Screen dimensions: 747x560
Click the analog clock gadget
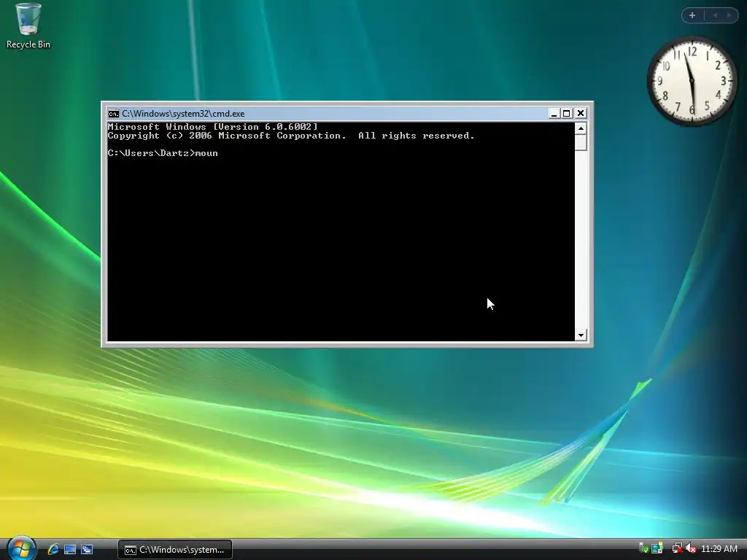[x=692, y=81]
